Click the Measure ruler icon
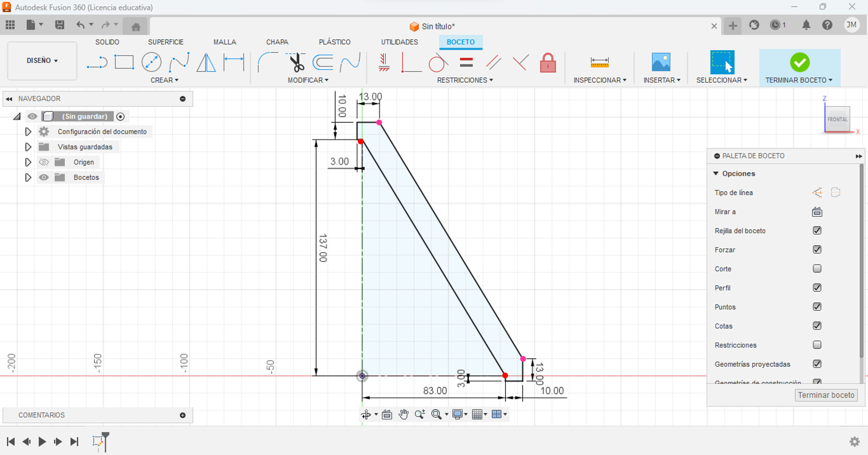 click(600, 62)
